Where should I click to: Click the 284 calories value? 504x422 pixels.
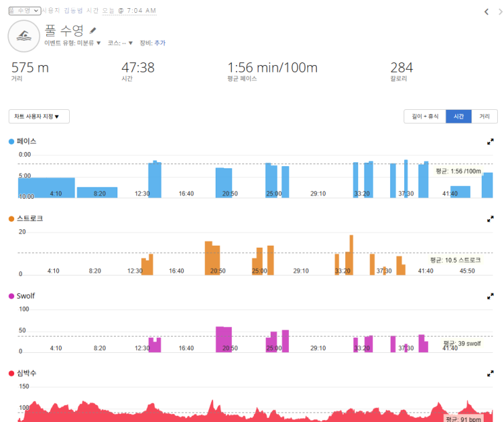point(402,68)
